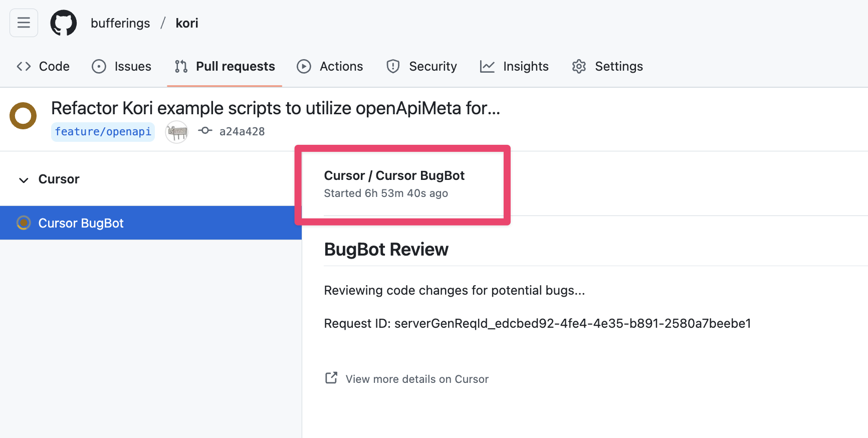View the Insights tab
The height and width of the screenshot is (438, 868).
click(x=514, y=66)
